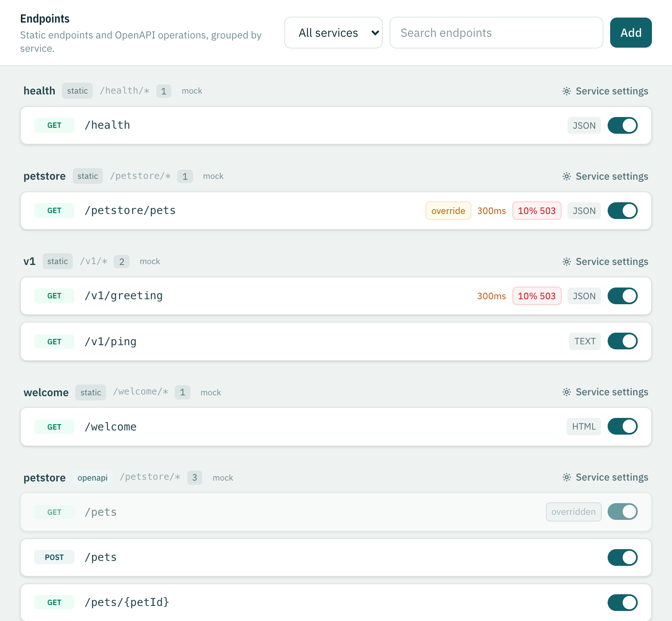Open the /petstore/pets endpoint row

[336, 211]
